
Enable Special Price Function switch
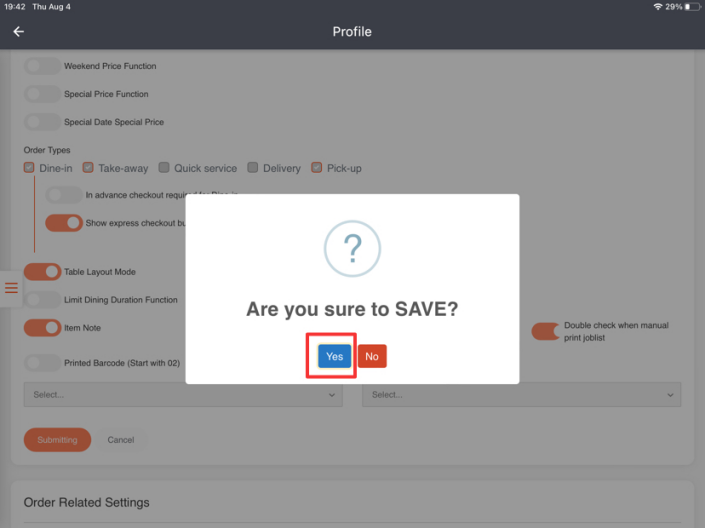[42, 94]
